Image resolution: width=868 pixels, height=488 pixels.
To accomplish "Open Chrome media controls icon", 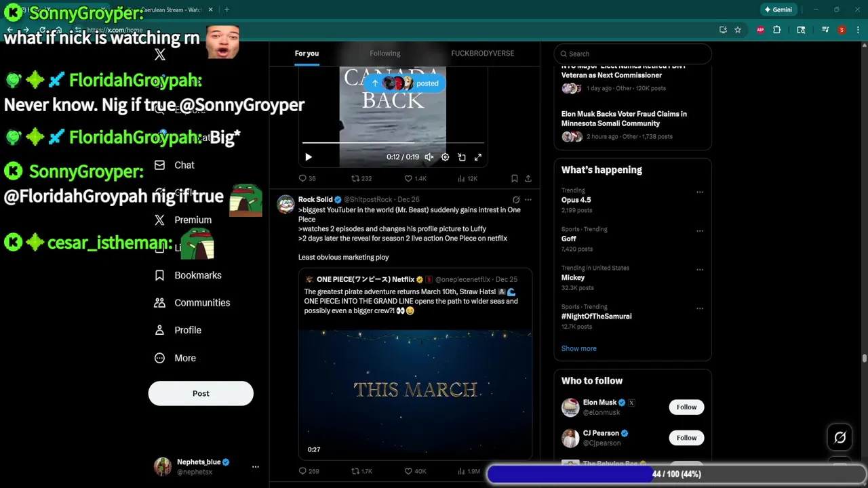I will click(x=825, y=30).
